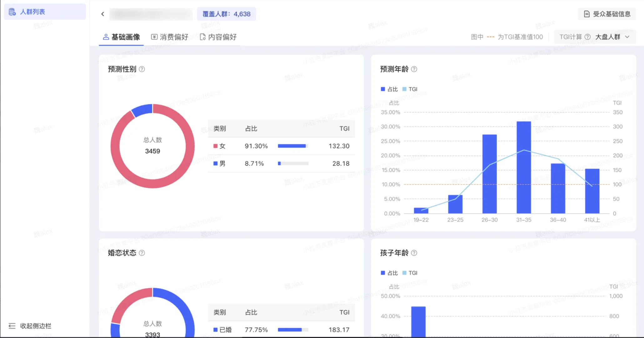
Task: Click the 已婚 row TGI value 183.17
Action: pos(339,330)
